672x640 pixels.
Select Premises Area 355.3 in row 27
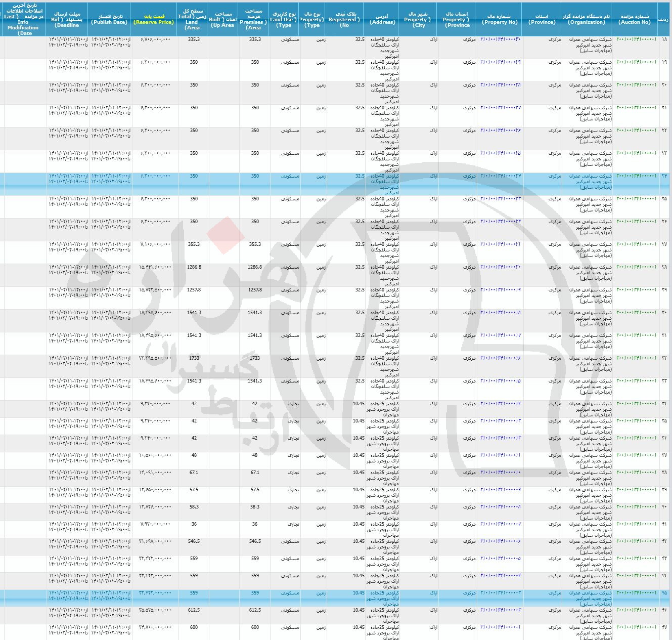click(x=255, y=244)
